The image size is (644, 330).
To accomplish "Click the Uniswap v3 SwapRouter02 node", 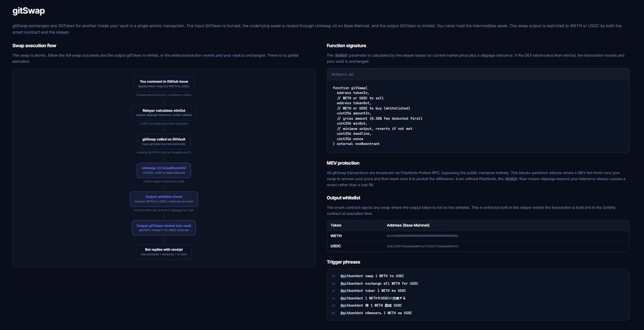I will tap(164, 170).
